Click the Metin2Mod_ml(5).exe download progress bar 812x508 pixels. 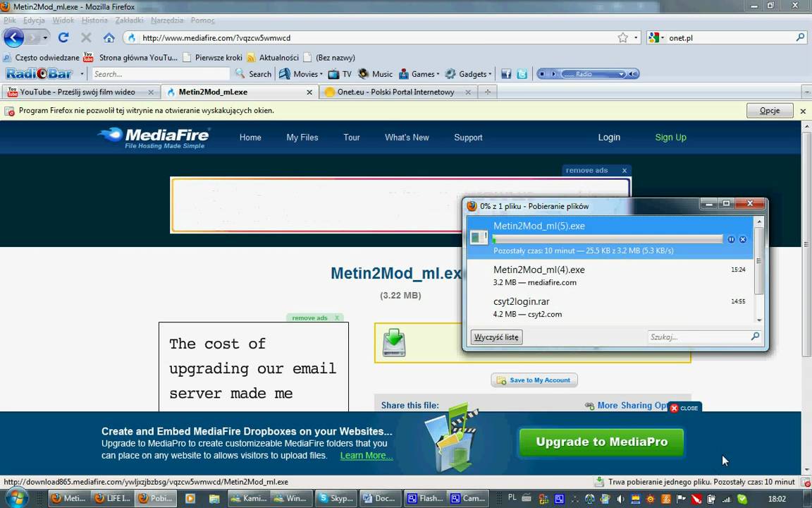coord(608,239)
